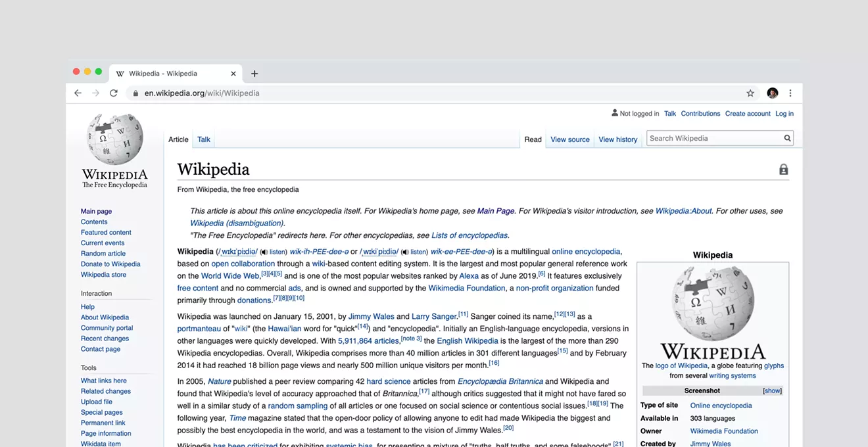The width and height of the screenshot is (868, 447).
Task: Open a new browser tab
Action: click(254, 74)
